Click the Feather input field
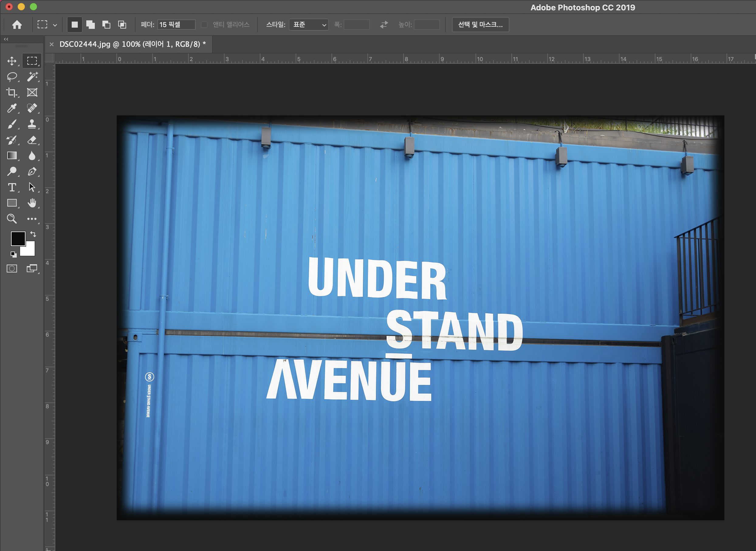 [176, 25]
